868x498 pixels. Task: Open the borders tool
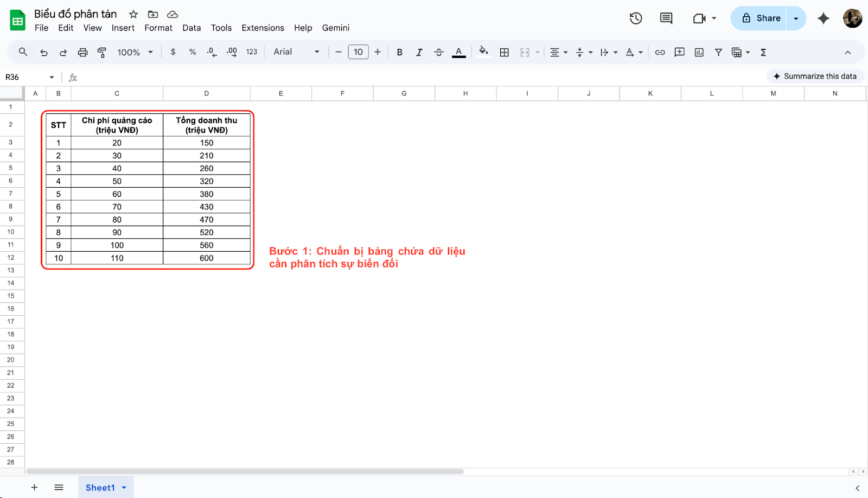click(504, 52)
